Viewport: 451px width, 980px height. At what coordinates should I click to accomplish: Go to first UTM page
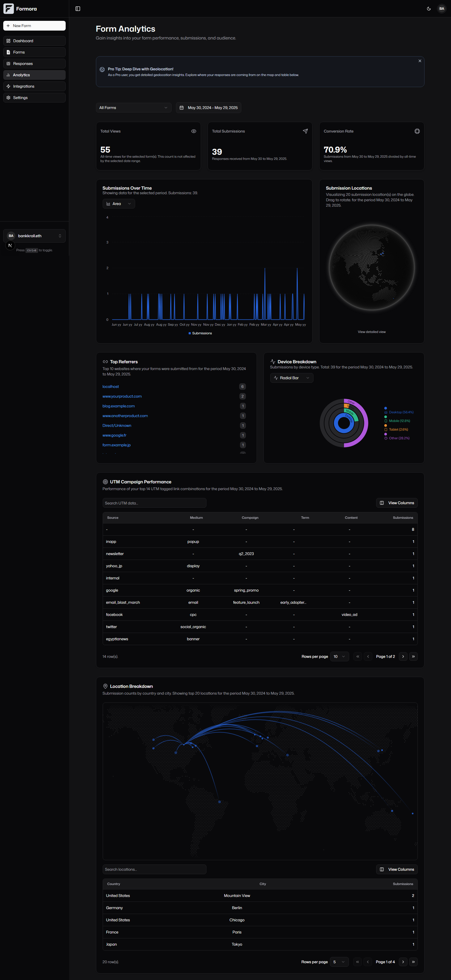(x=358, y=657)
